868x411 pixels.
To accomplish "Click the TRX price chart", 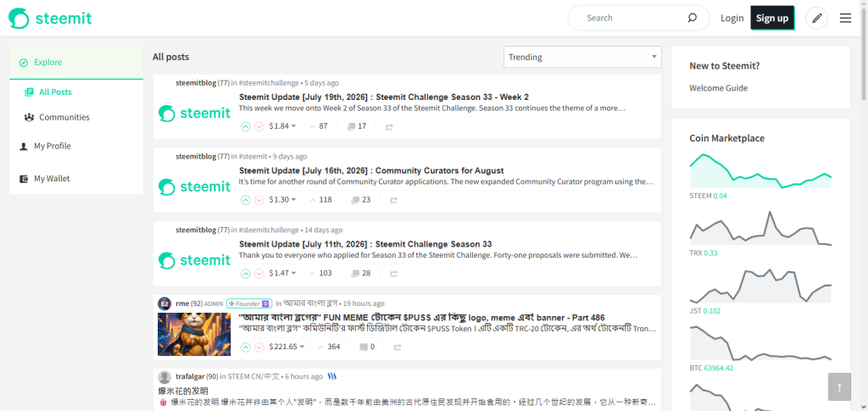I will 760,228.
